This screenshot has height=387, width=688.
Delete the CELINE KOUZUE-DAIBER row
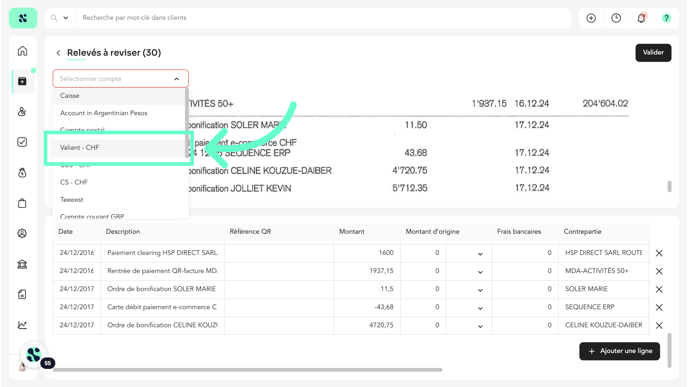click(x=659, y=326)
